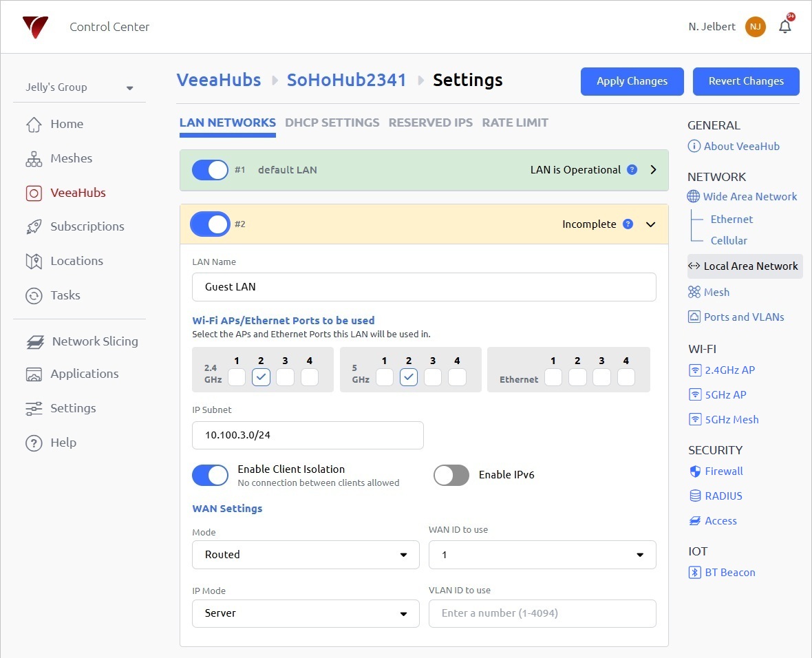Click the BT Beacon bluetooth icon
Image resolution: width=812 pixels, height=658 pixels.
(x=694, y=572)
